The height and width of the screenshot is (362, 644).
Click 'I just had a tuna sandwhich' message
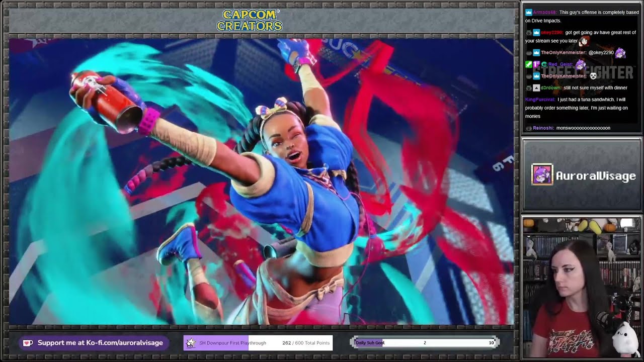point(577,108)
